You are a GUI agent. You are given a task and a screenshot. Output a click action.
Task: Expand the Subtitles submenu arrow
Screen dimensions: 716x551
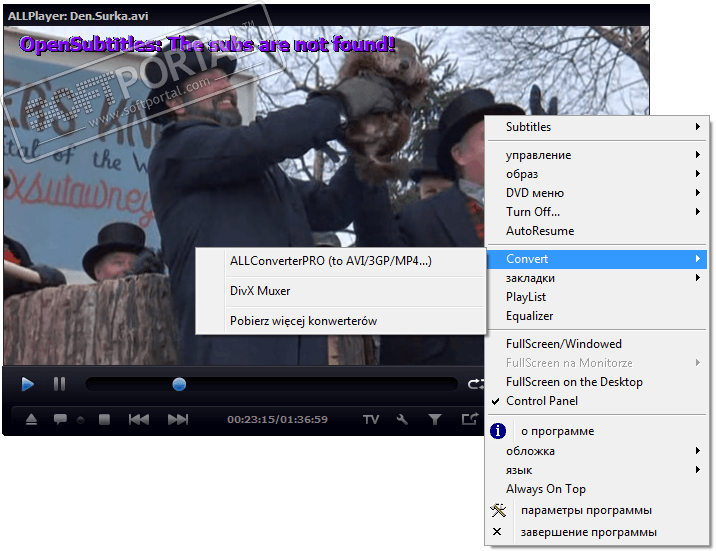(x=697, y=126)
